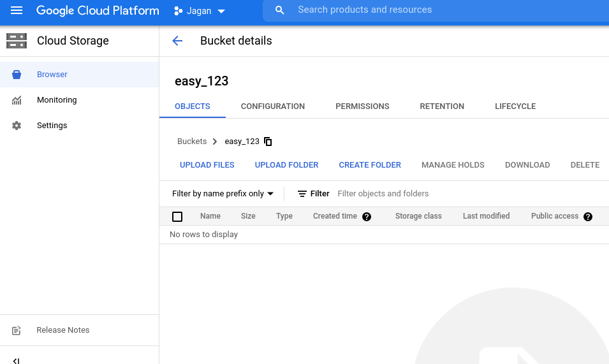The height and width of the screenshot is (364, 609).
Task: Go back with the arrow icon
Action: pos(177,41)
